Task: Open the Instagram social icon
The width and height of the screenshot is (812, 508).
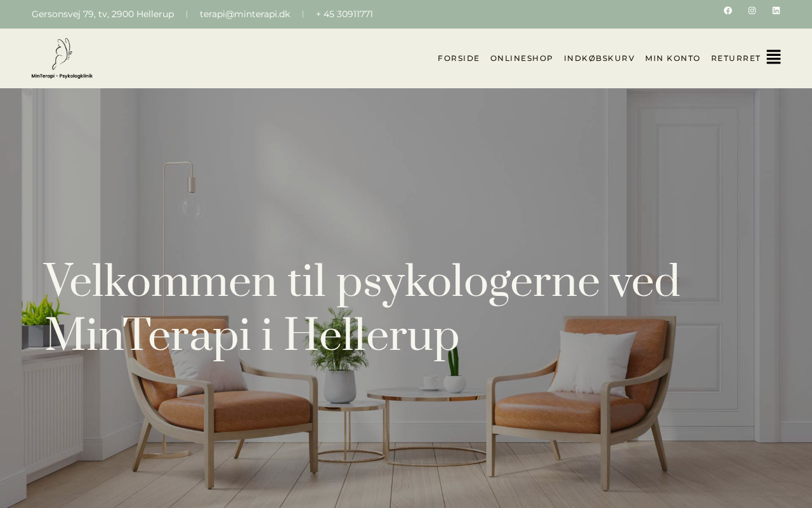Action: [x=752, y=11]
